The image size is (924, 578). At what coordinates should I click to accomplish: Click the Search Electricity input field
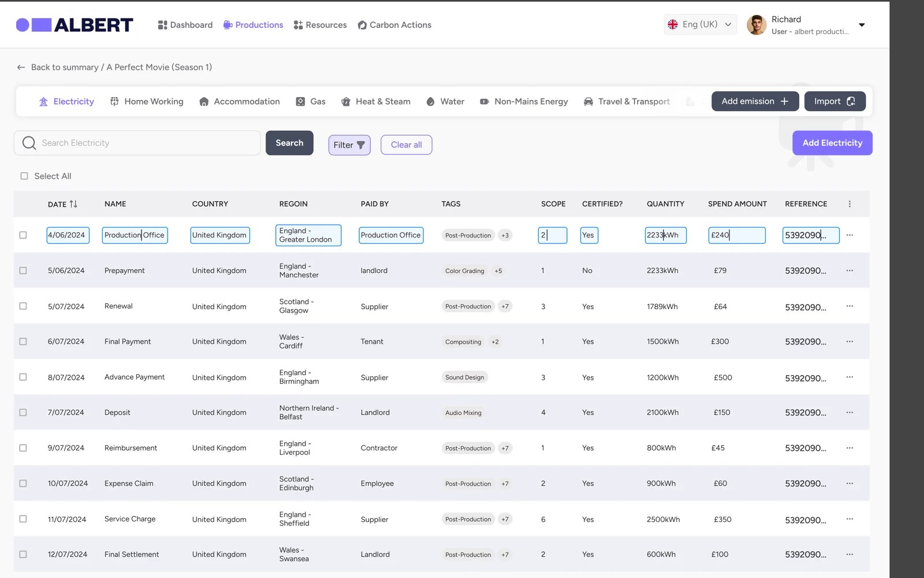click(137, 143)
